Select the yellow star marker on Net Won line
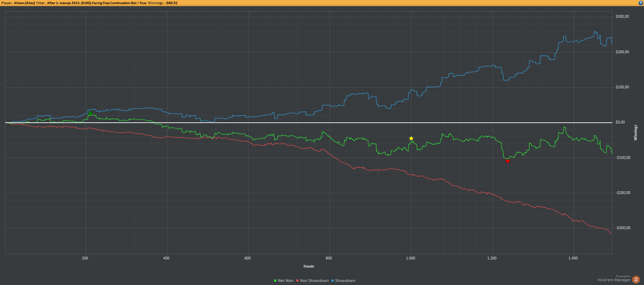Image resolution: width=644 pixels, height=285 pixels. (411, 138)
